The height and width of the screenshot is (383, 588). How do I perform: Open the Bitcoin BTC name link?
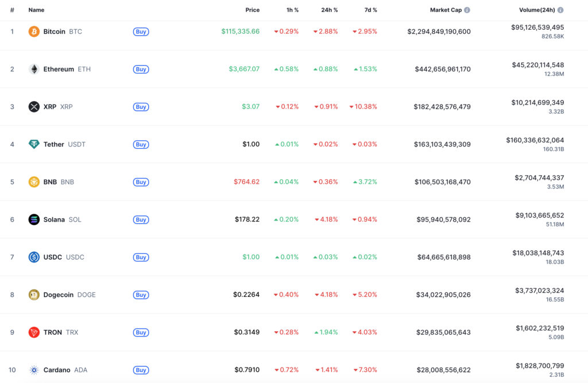[63, 32]
